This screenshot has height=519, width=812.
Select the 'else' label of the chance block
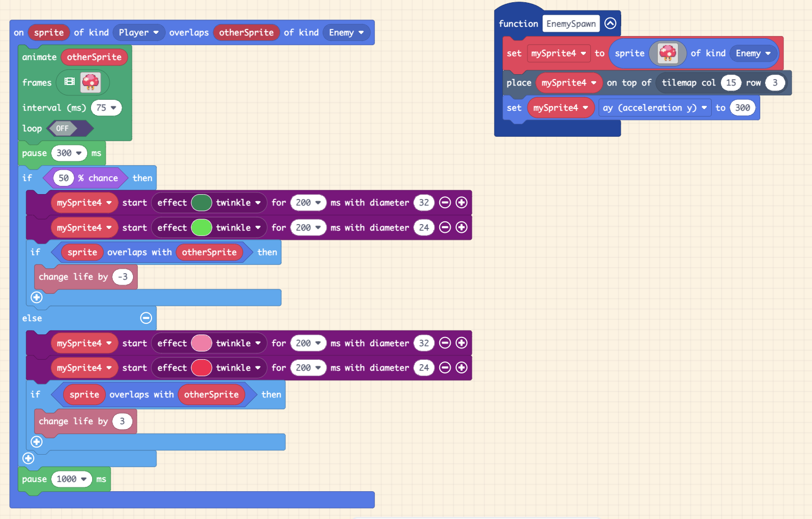tap(32, 318)
